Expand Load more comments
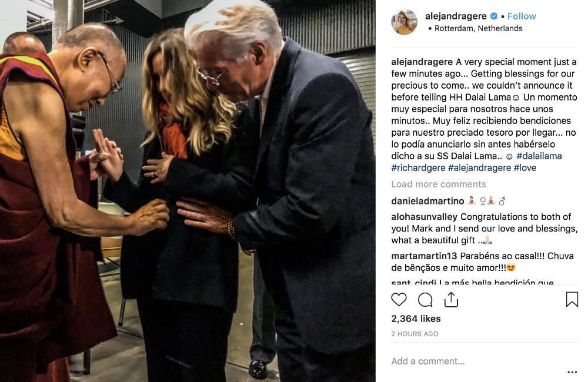 (439, 184)
